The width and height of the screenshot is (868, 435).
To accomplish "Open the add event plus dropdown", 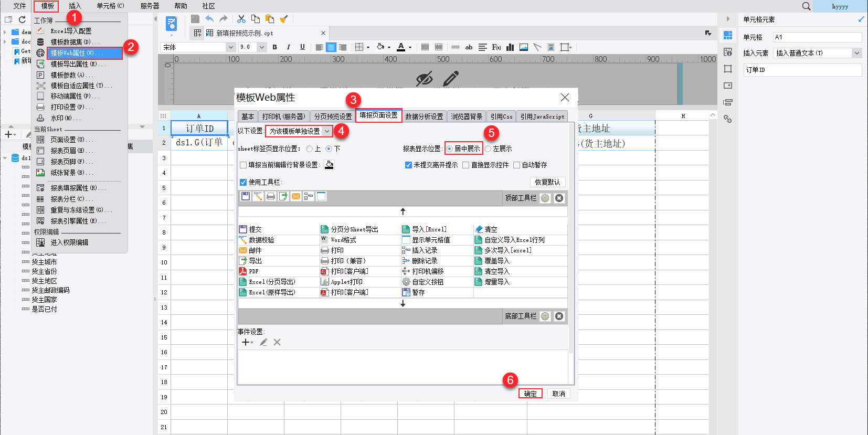I will point(247,342).
